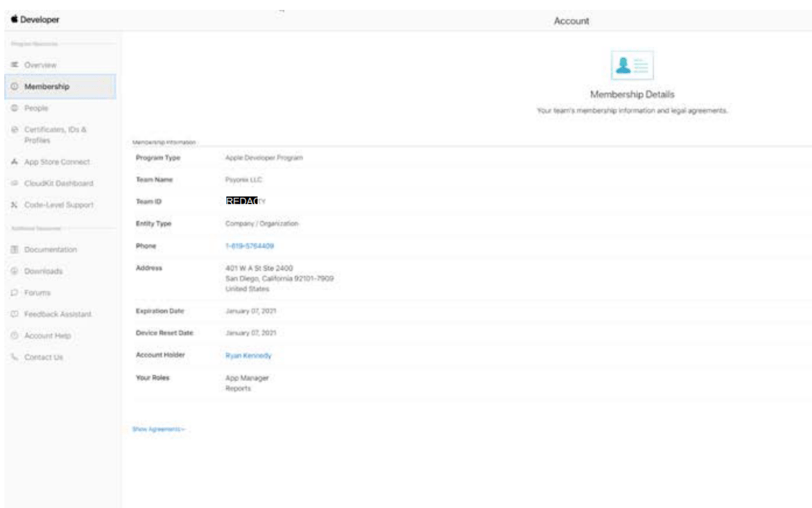Click the phone number 1-619-5764409

[x=250, y=246]
